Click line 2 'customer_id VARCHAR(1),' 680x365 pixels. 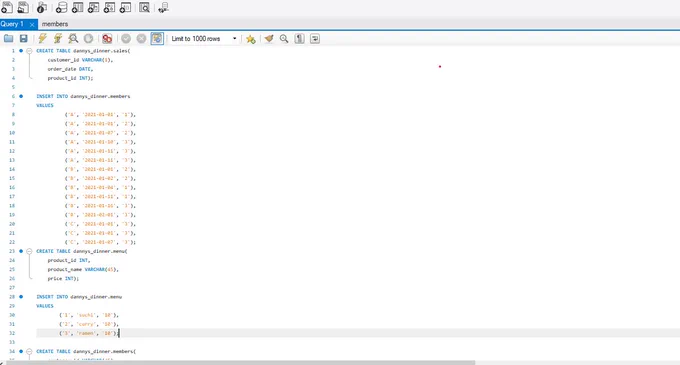80,60
